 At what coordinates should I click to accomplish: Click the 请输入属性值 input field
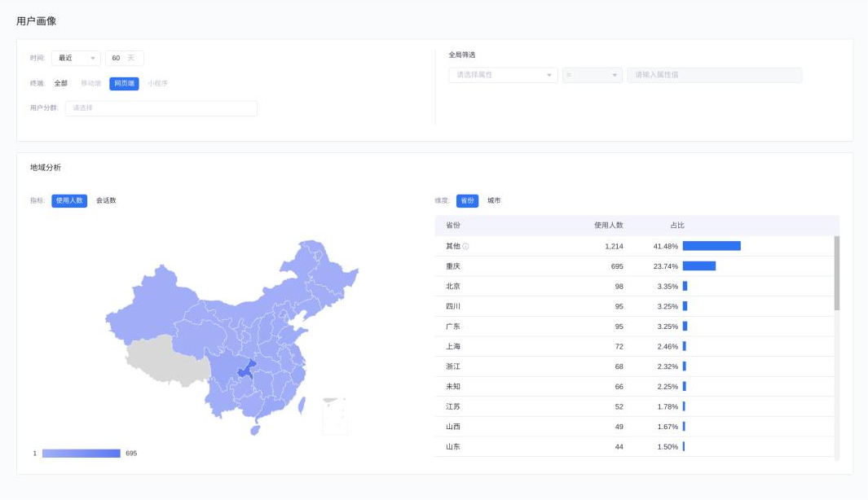(x=714, y=75)
